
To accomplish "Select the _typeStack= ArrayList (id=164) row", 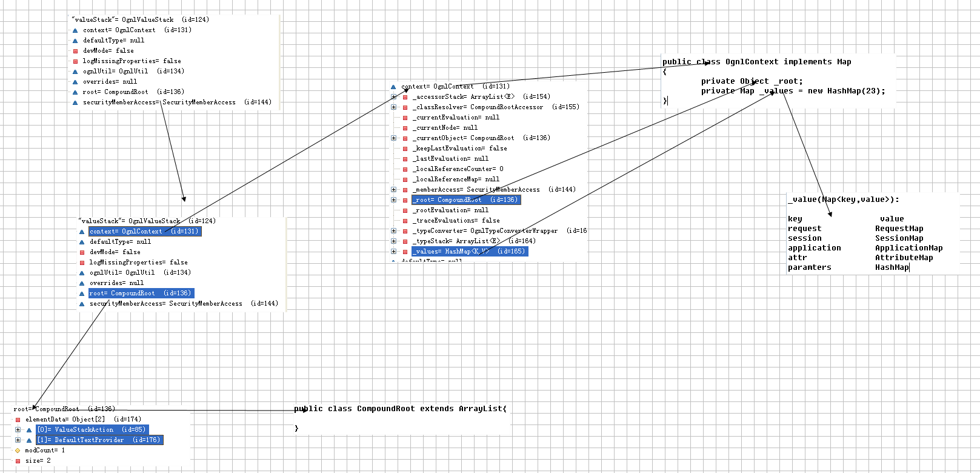I will 475,241.
